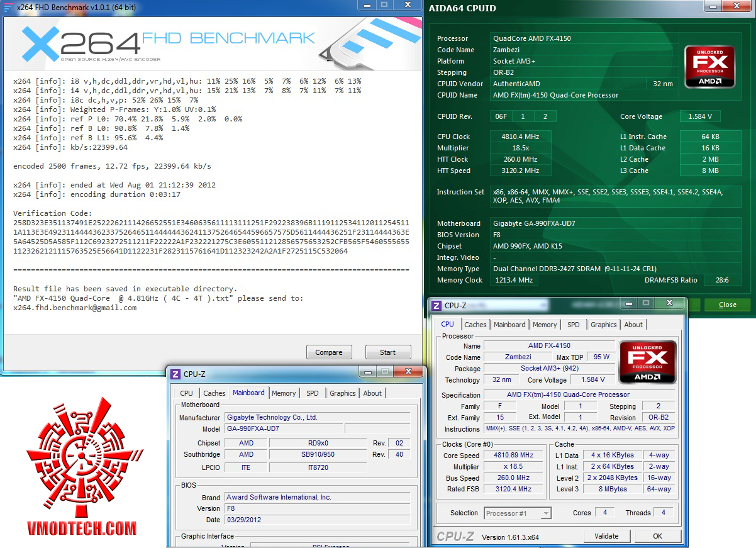Click the front CPU-Z window title icon
This screenshot has width=756, height=548.
pos(436,306)
